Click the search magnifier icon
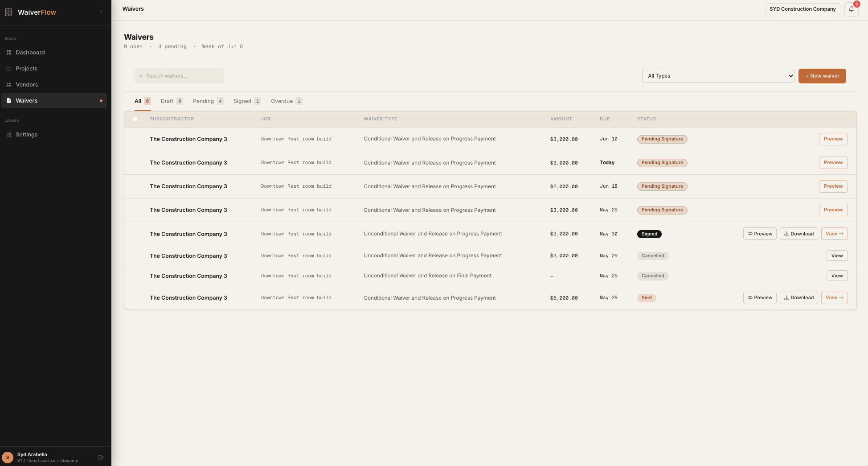 [141, 76]
